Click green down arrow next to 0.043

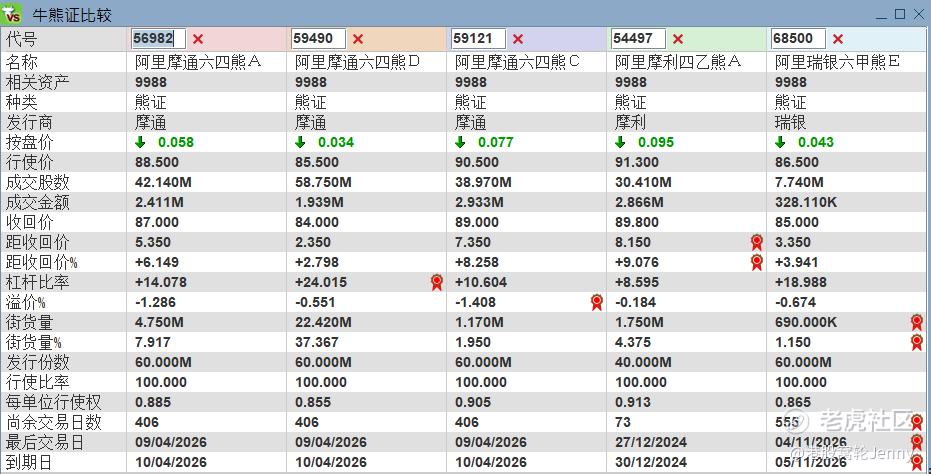coord(780,142)
